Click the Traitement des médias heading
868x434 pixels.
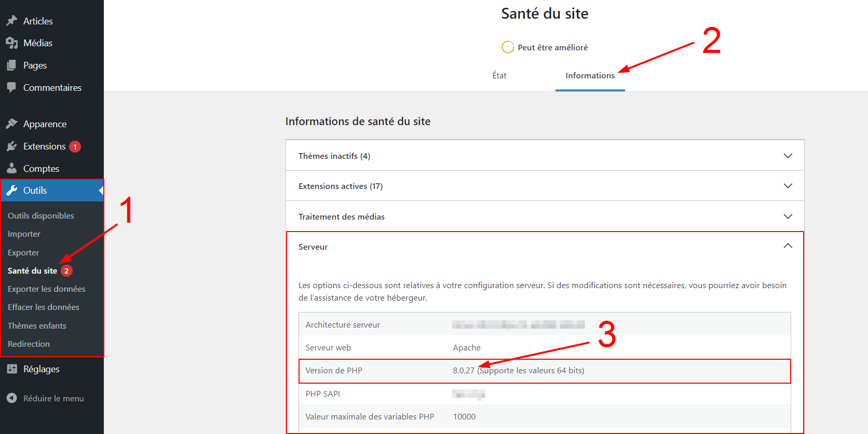pos(342,217)
